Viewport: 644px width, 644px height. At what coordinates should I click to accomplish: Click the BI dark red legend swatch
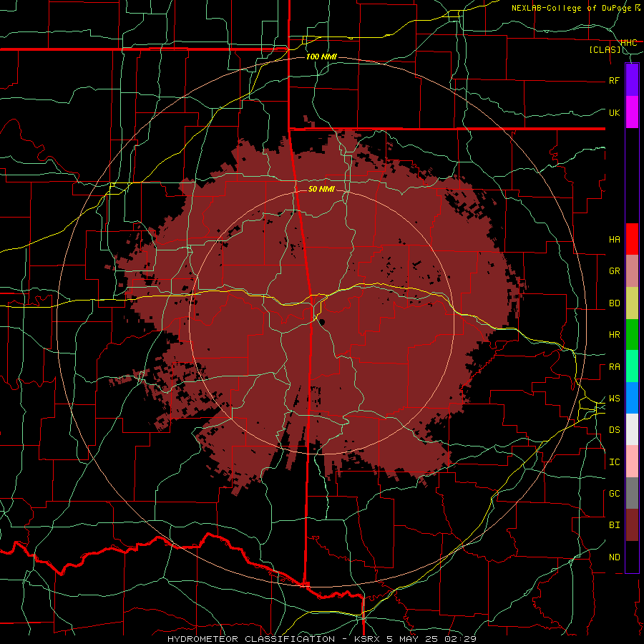632,525
